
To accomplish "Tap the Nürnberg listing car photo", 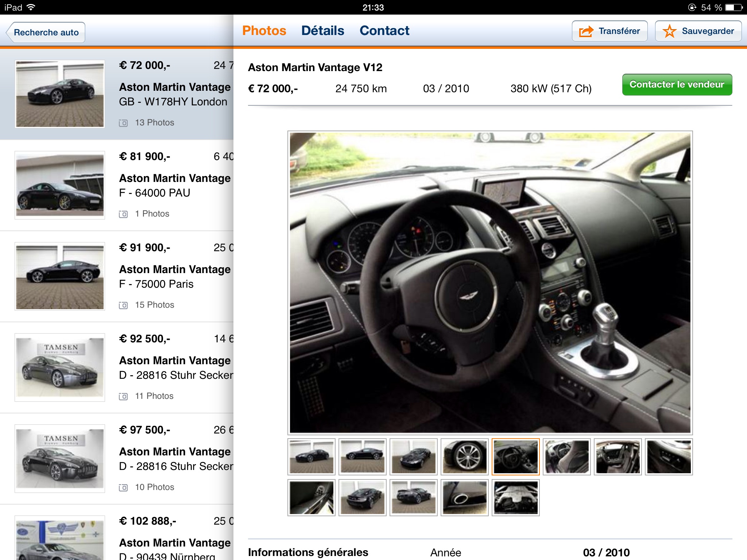I will coord(60,538).
